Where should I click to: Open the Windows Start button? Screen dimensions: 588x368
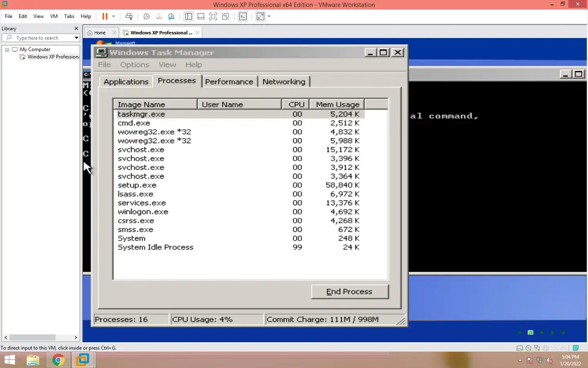point(9,360)
